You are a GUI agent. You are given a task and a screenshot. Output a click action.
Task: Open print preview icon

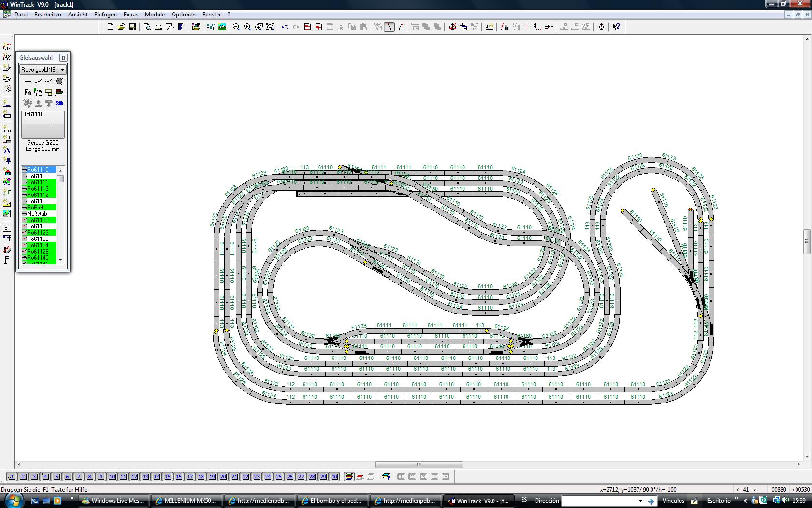(x=147, y=27)
